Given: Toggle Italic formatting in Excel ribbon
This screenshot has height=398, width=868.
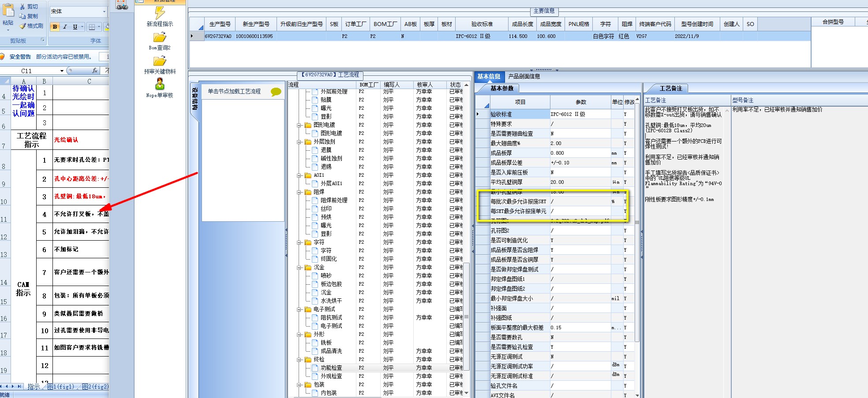Looking at the screenshot, I should click(x=65, y=27).
